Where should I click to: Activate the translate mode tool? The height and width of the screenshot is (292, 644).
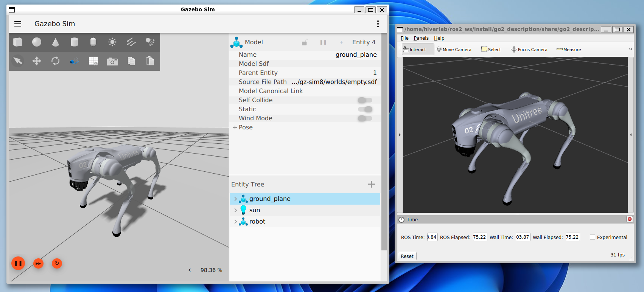(x=37, y=61)
